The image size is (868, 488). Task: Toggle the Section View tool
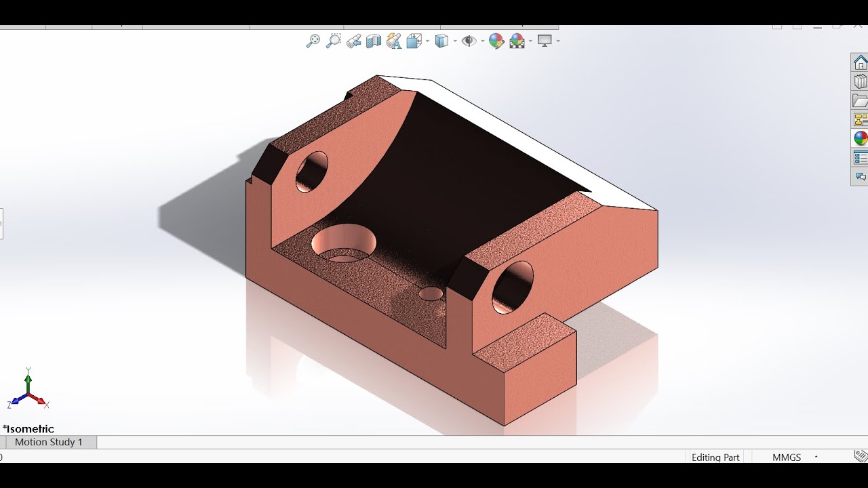[374, 41]
